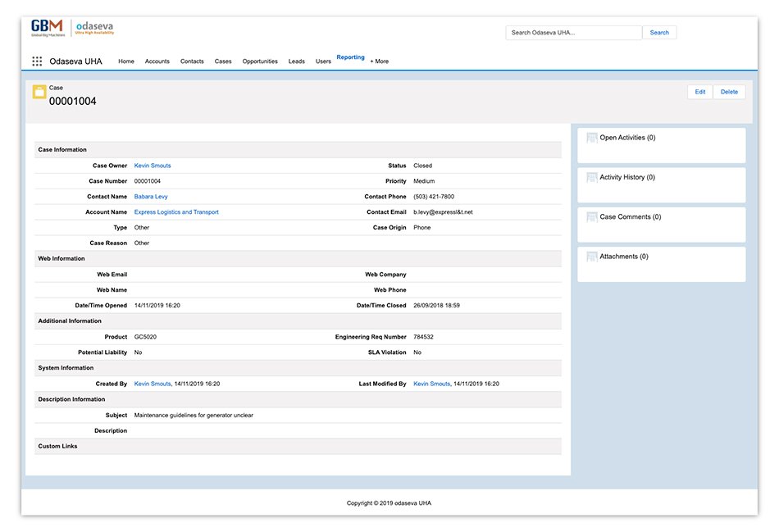
Task: Click the Attachments panel icon
Action: click(591, 256)
